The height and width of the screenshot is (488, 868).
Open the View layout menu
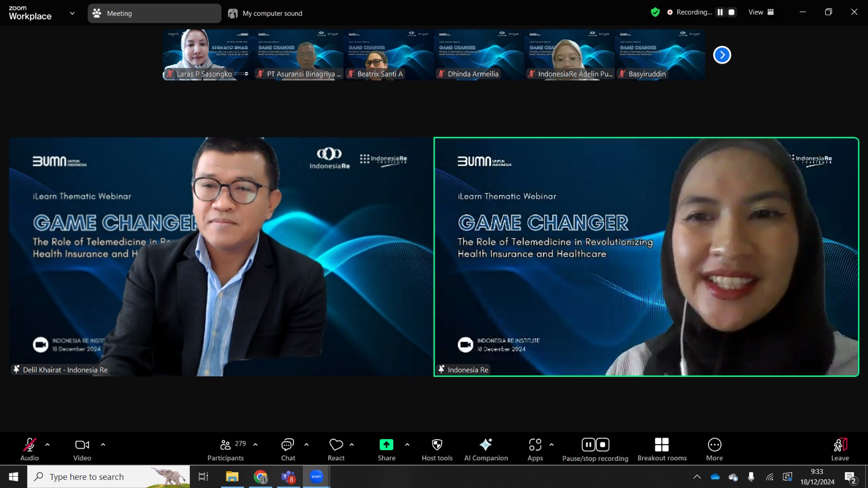coord(761,12)
